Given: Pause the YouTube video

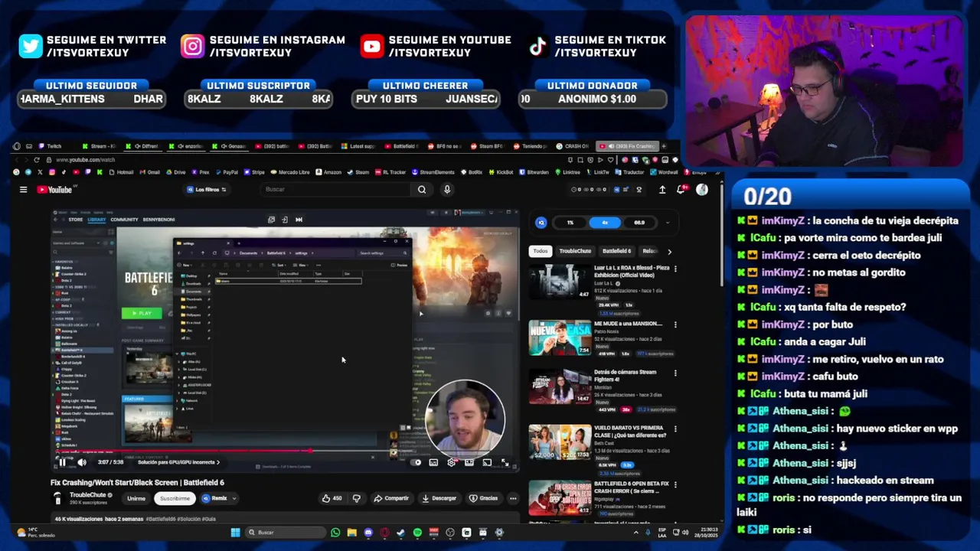Looking at the screenshot, I should coord(63,462).
